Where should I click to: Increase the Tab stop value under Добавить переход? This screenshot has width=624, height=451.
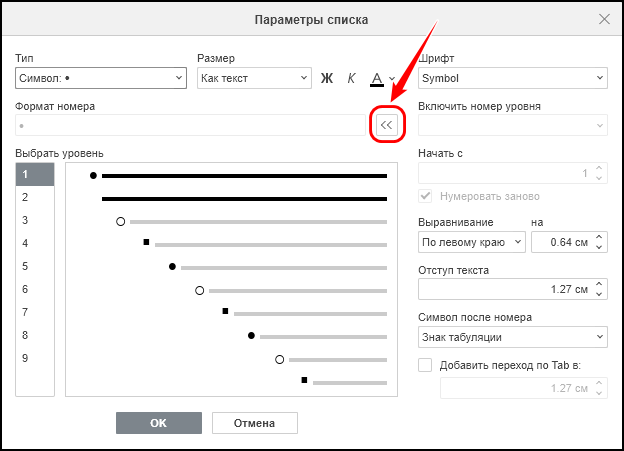(x=599, y=383)
